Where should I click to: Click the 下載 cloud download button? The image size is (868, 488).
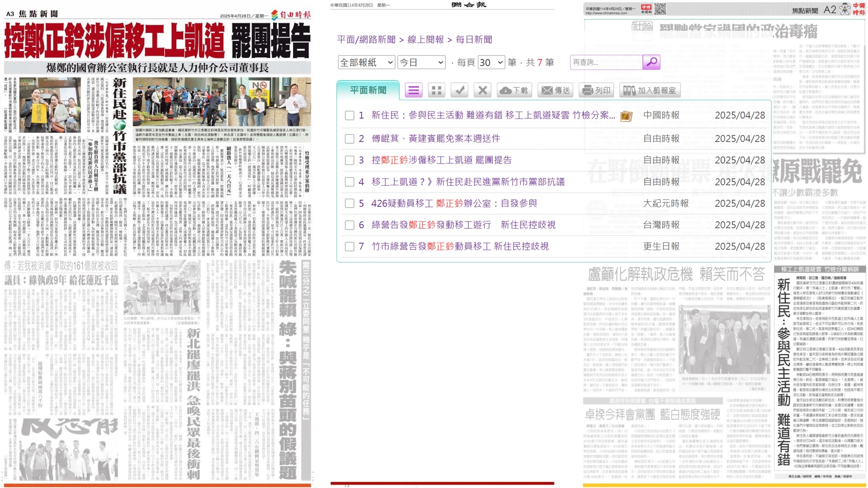point(514,90)
